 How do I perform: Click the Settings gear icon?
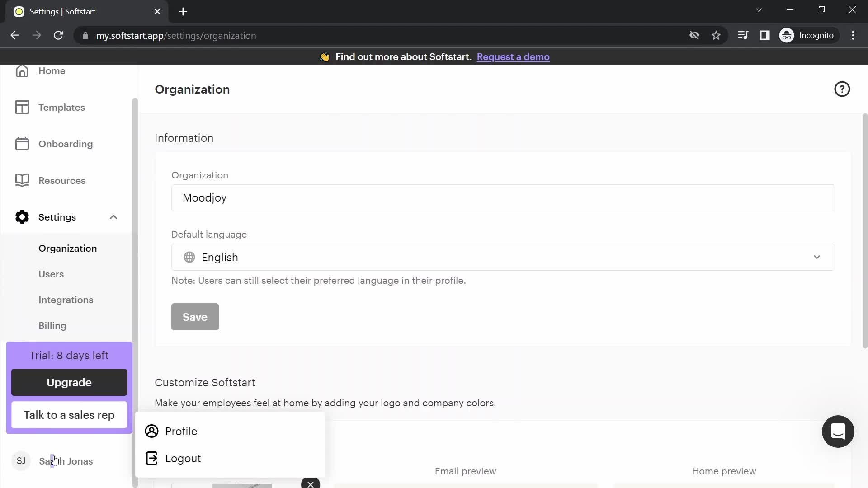pyautogui.click(x=22, y=217)
